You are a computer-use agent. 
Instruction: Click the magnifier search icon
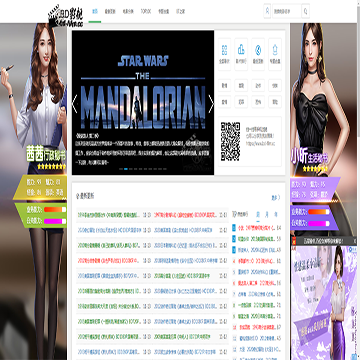(305, 11)
